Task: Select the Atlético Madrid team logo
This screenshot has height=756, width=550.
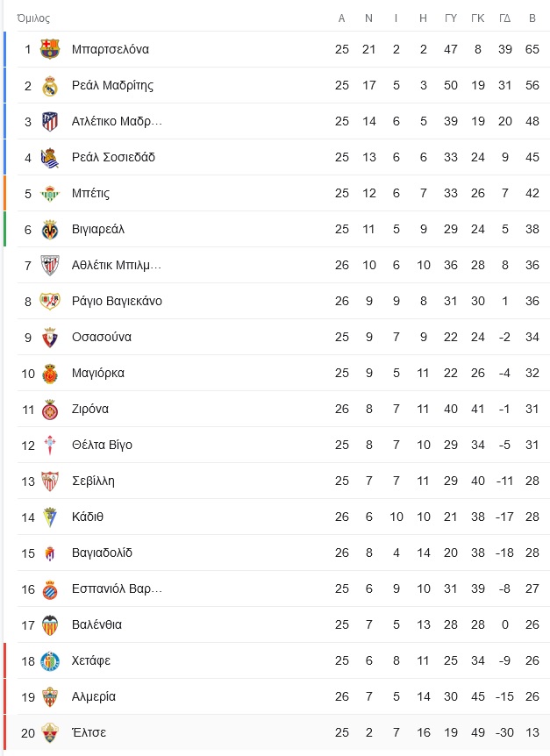Action: pyautogui.click(x=50, y=121)
